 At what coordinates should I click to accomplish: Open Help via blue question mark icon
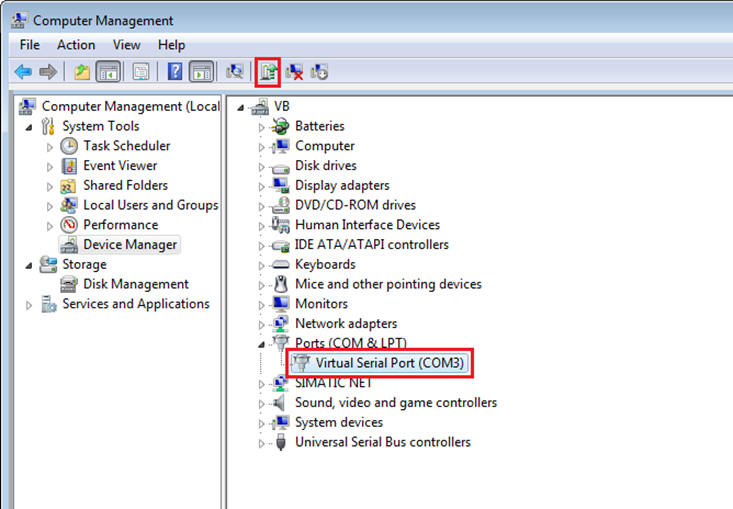pyautogui.click(x=175, y=72)
